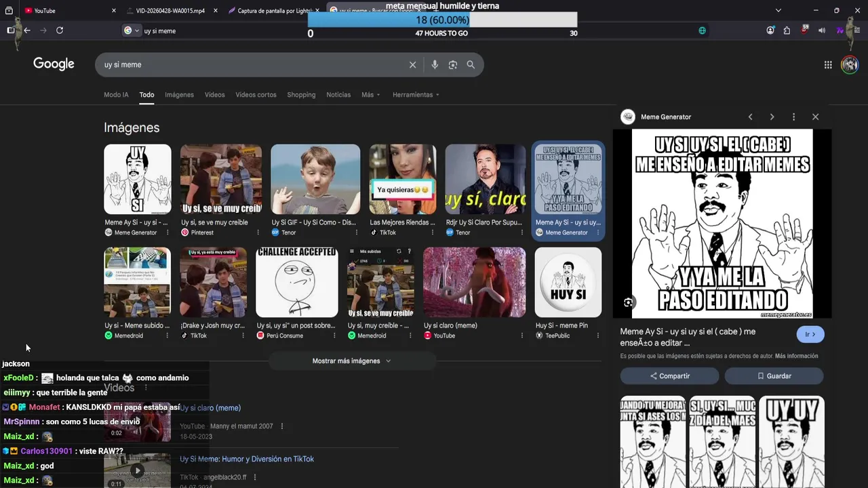This screenshot has width=868, height=488.
Task: Search this image with the Lens icon on the preview
Action: click(629, 302)
